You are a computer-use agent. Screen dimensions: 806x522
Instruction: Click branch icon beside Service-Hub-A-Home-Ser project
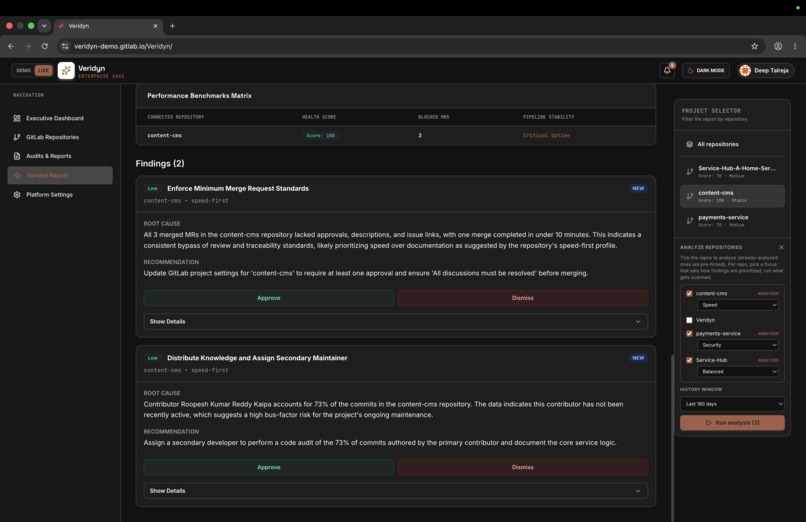(x=689, y=172)
